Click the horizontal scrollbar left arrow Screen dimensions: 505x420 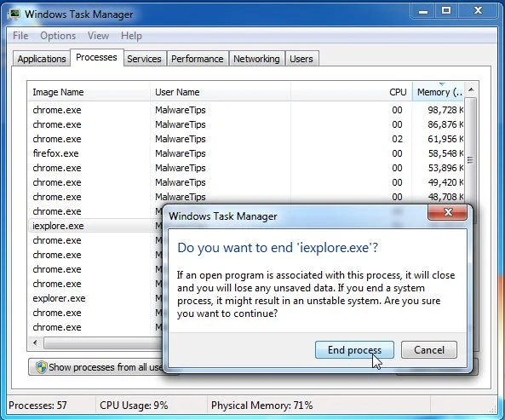tap(35, 342)
